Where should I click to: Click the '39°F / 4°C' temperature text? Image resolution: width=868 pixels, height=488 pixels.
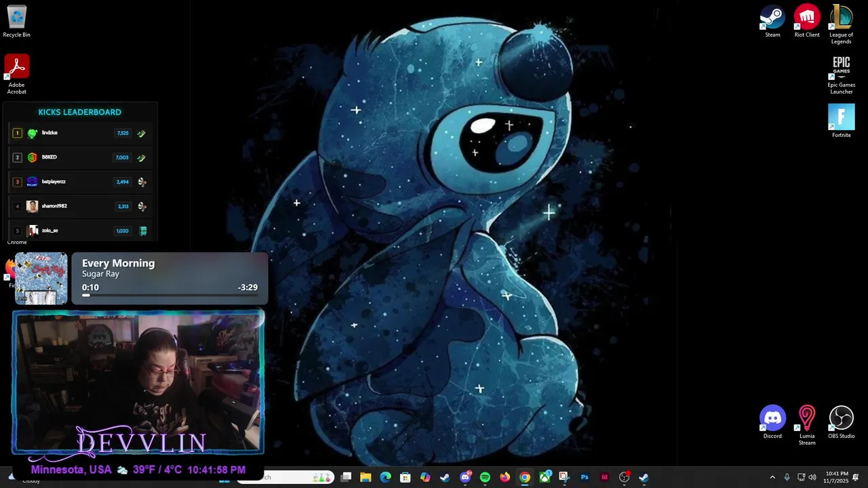pos(157,470)
